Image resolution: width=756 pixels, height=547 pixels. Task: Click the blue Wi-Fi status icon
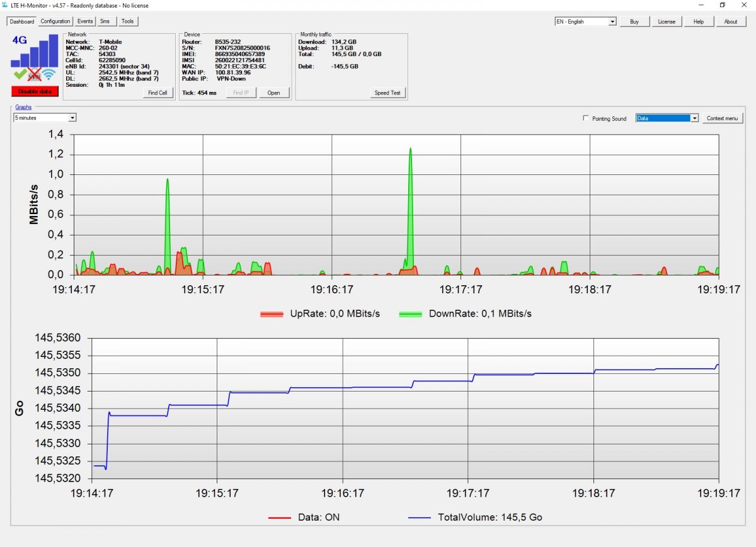click(49, 75)
